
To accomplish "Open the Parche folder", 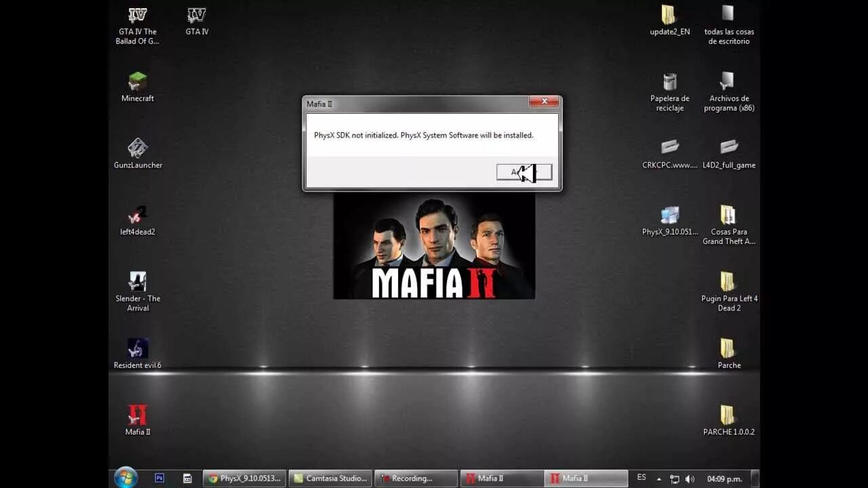I will click(729, 354).
